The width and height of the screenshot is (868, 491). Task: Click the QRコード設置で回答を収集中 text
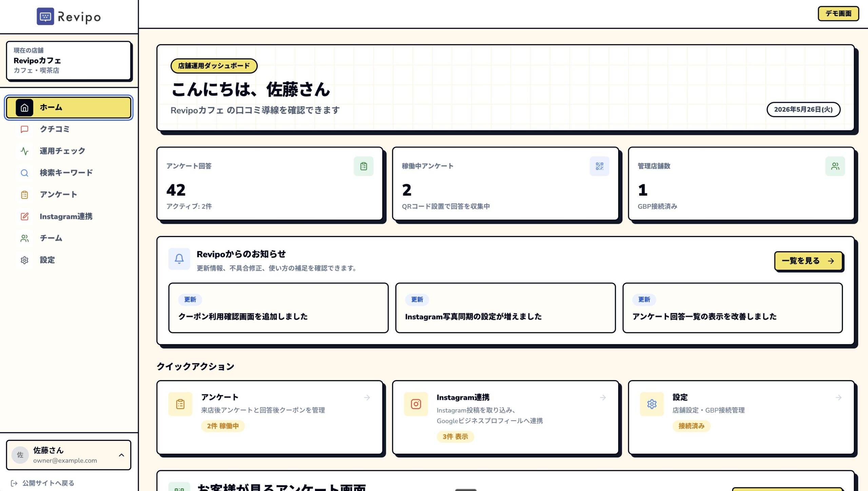[x=446, y=206]
